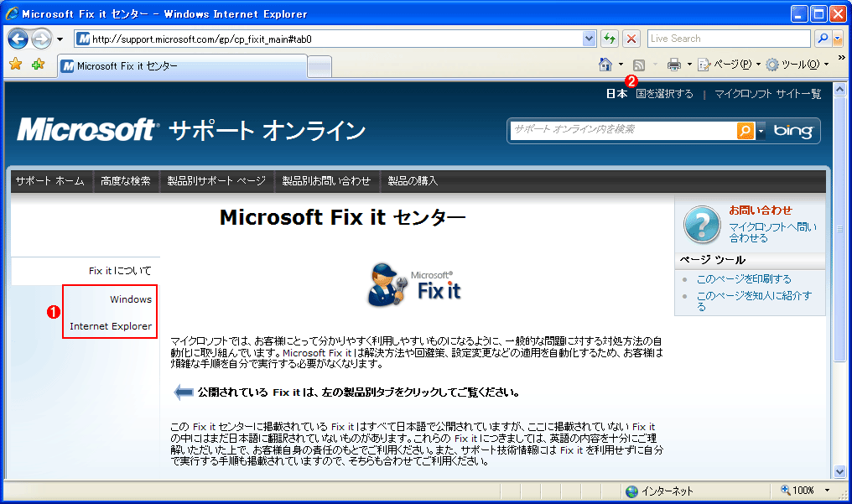Select the Microsoft Fix it センター tab
The image size is (852, 504).
click(x=183, y=66)
